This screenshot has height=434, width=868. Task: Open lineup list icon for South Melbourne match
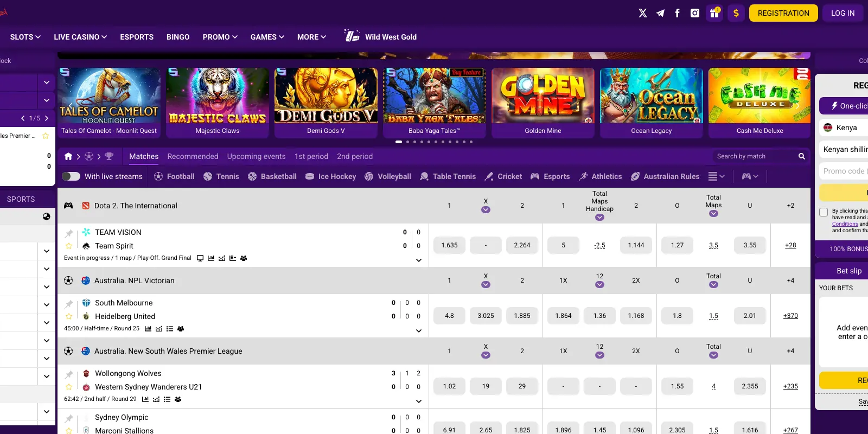170,329
